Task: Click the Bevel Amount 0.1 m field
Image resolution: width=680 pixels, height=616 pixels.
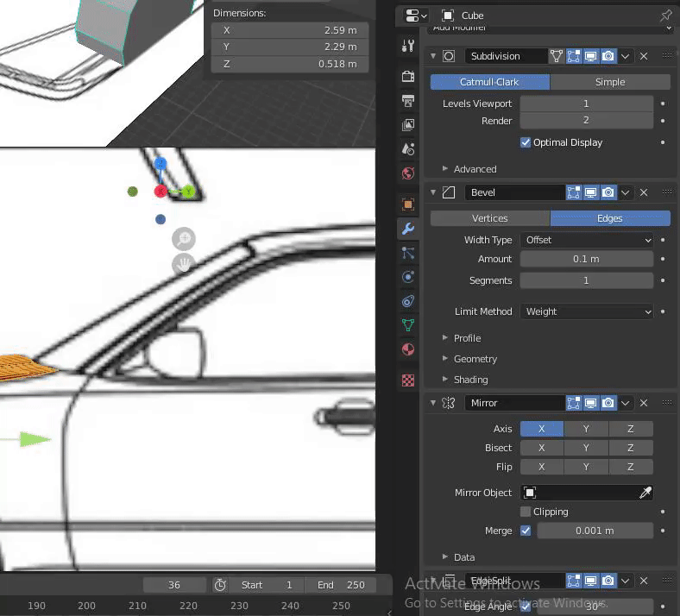Action: pyautogui.click(x=587, y=259)
